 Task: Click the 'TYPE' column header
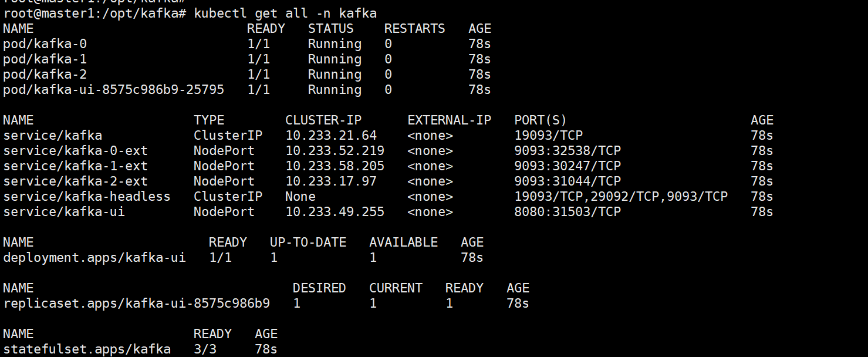click(209, 120)
